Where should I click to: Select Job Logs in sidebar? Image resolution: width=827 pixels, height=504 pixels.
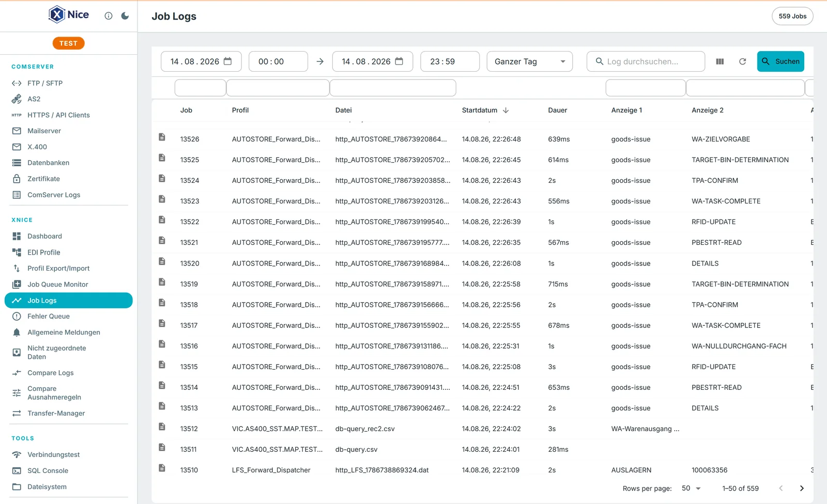click(x=68, y=301)
